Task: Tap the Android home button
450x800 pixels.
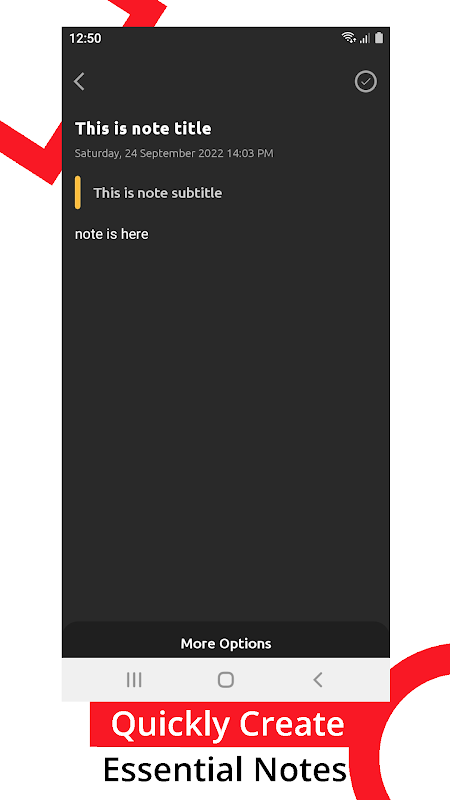Action: pyautogui.click(x=226, y=680)
